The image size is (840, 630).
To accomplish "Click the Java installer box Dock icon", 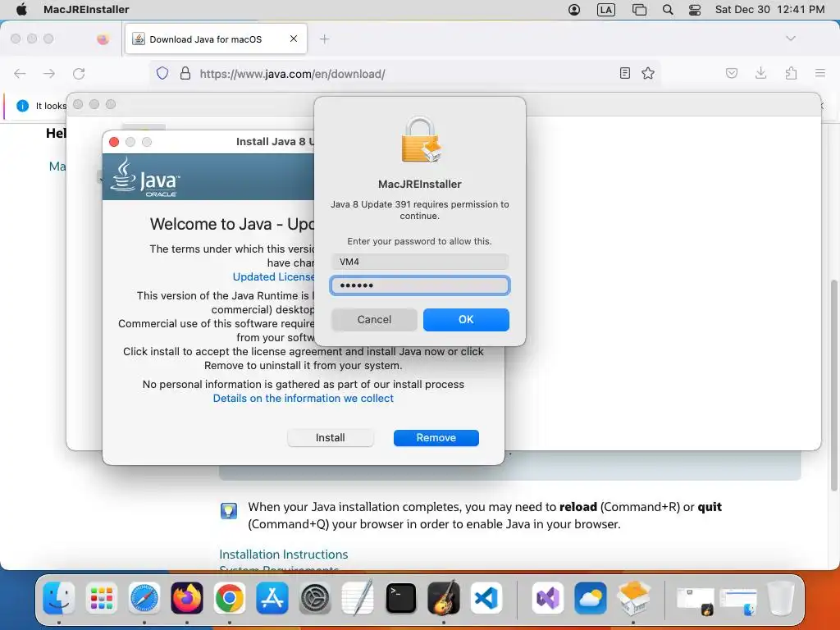I will coord(633,597).
